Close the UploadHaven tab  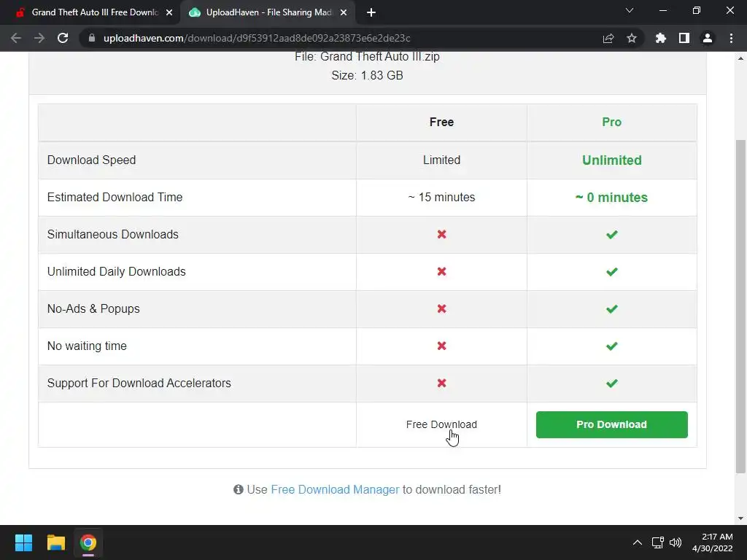(344, 13)
